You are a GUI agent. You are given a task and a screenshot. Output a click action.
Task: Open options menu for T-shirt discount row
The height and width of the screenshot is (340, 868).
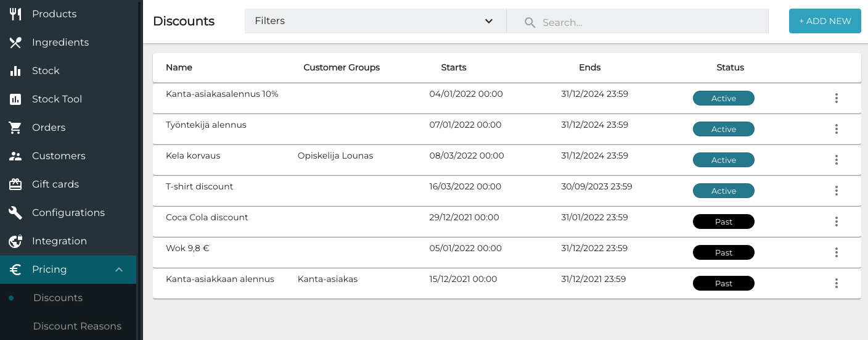(836, 191)
